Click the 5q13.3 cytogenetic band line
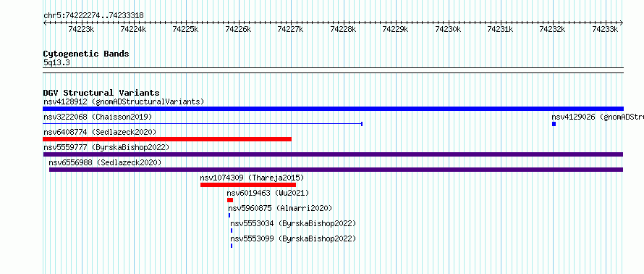Viewport: 644px width, 274px height. 333,70
